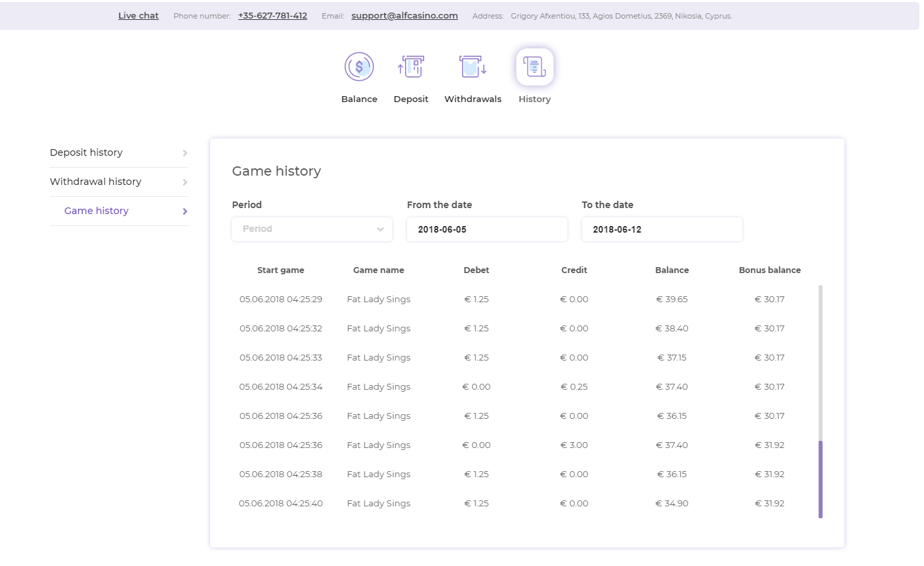Click the Balance column header
Viewport: 924px width, 566px height.
[x=672, y=270]
